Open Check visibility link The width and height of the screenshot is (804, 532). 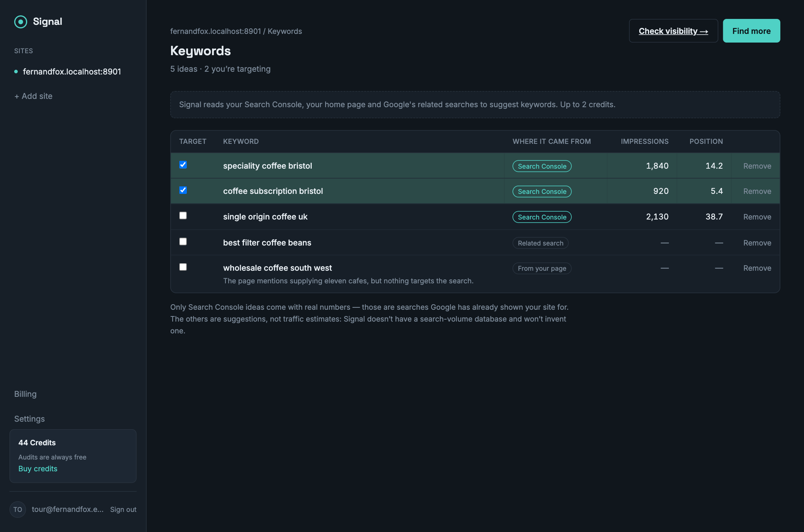(x=673, y=31)
